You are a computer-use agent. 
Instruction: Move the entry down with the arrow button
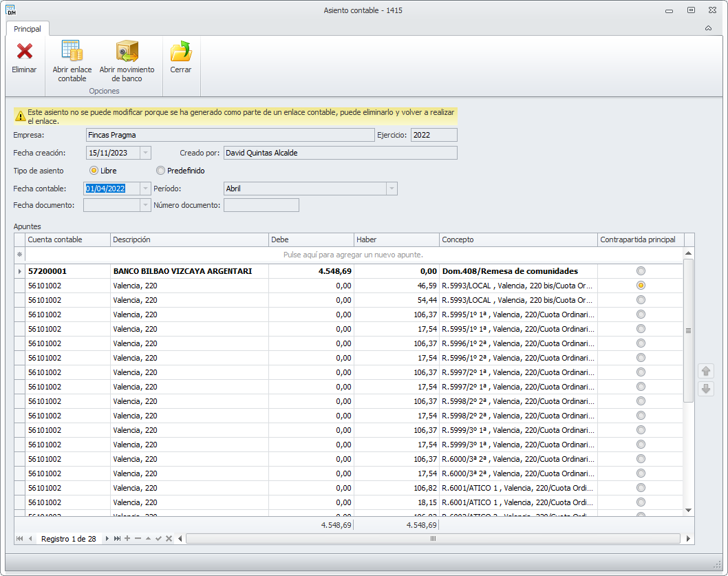tap(705, 389)
